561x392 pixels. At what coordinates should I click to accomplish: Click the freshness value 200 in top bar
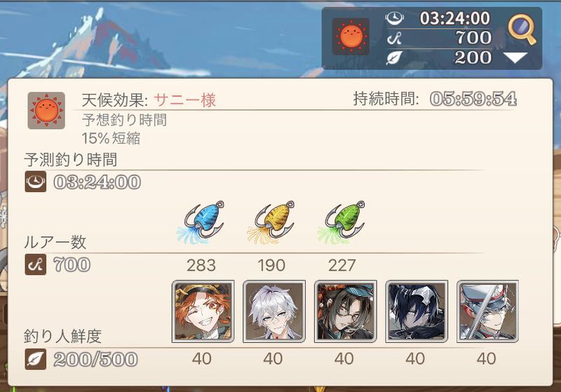(473, 58)
